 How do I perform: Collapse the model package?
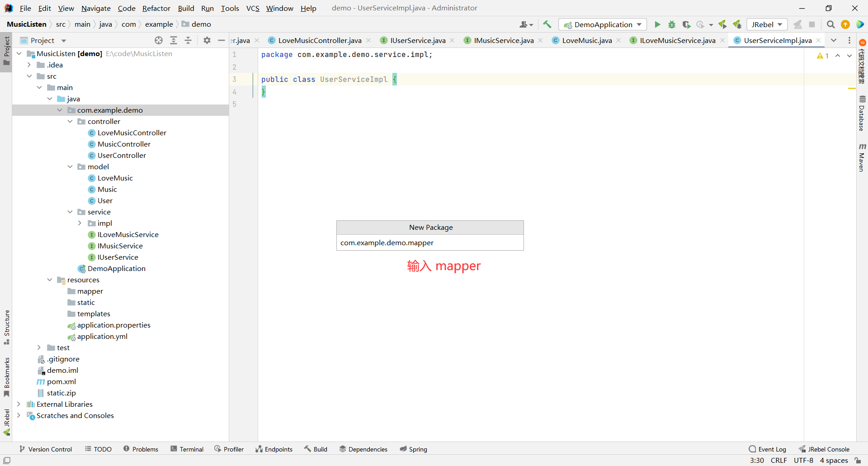[70, 166]
